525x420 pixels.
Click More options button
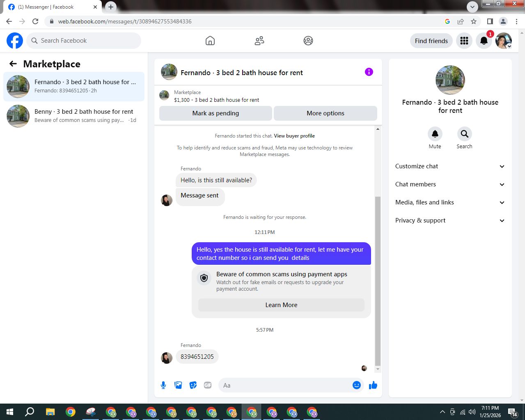pyautogui.click(x=326, y=113)
